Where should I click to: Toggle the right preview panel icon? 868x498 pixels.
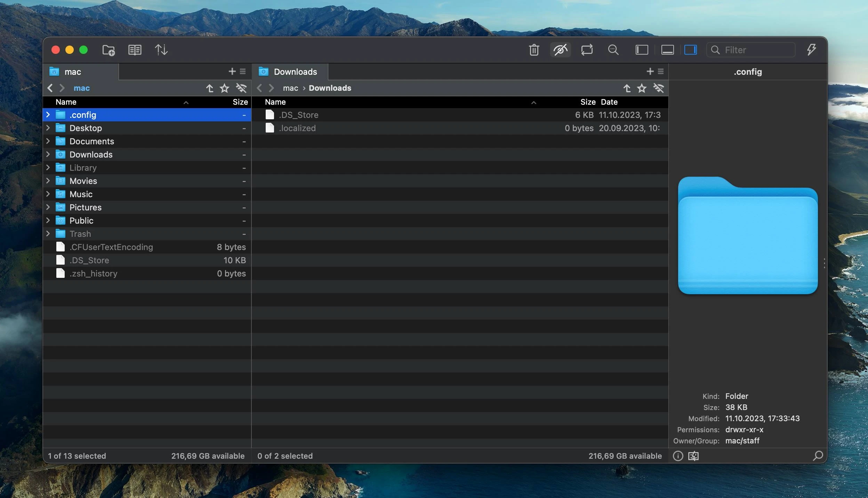(690, 50)
